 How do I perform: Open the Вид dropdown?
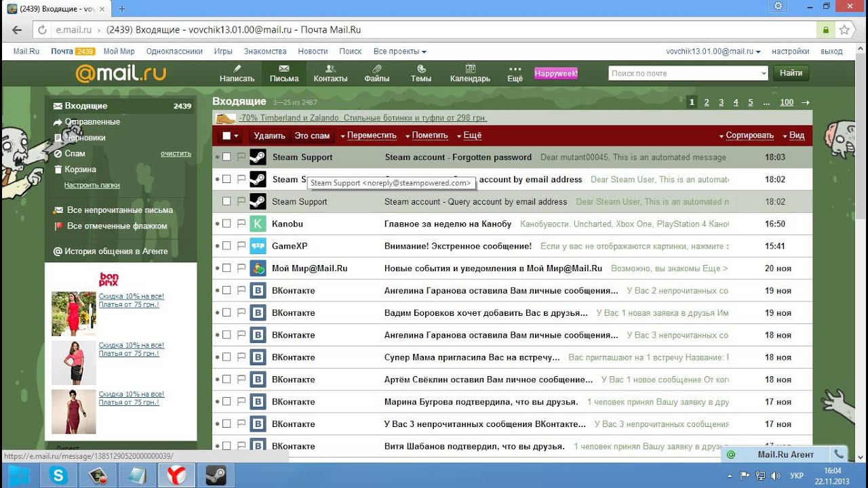click(x=793, y=136)
